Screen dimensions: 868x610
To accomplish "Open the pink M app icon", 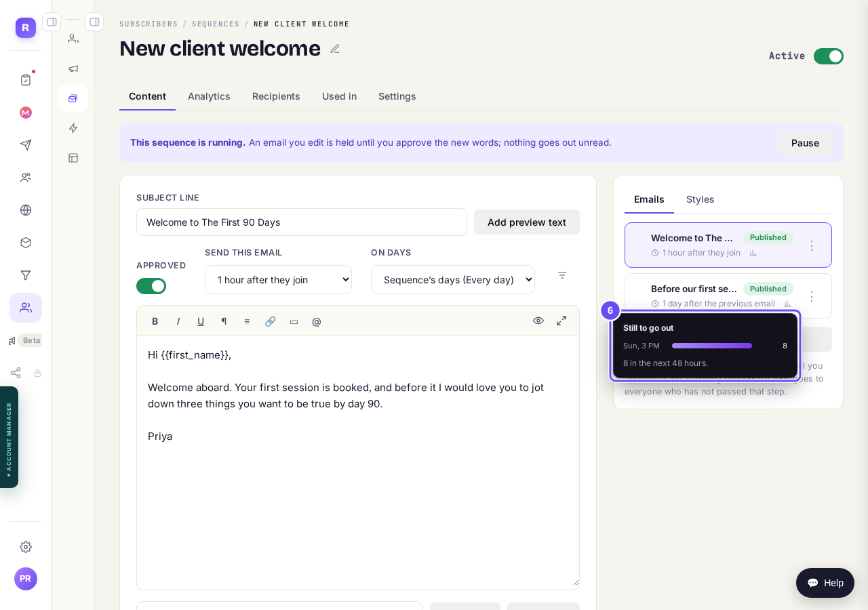I will 26,113.
